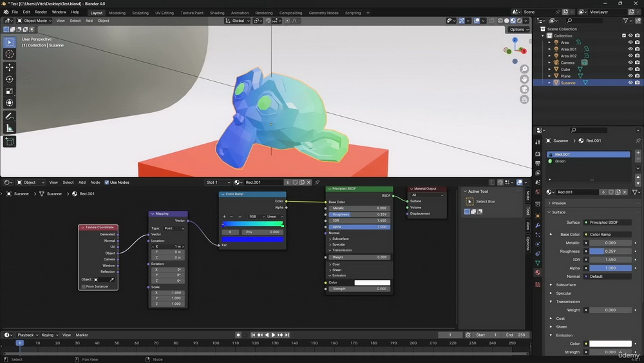Open the outliner filter funnel icon
The width and height of the screenshot is (644, 363).
tap(625, 21)
